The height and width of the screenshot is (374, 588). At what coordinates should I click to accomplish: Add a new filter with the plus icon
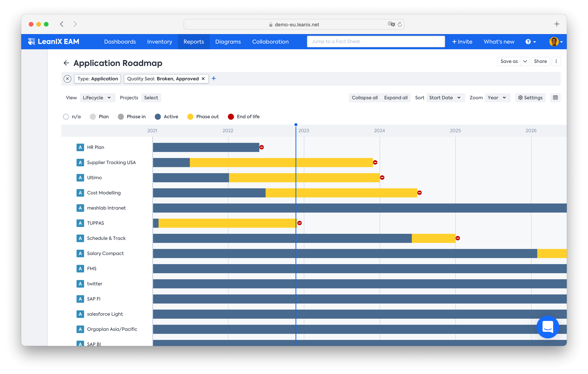(214, 78)
